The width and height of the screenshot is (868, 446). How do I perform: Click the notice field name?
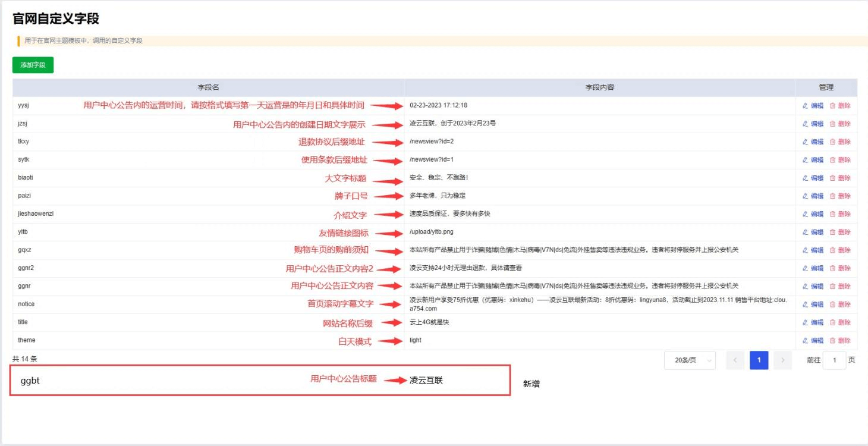[x=26, y=304]
